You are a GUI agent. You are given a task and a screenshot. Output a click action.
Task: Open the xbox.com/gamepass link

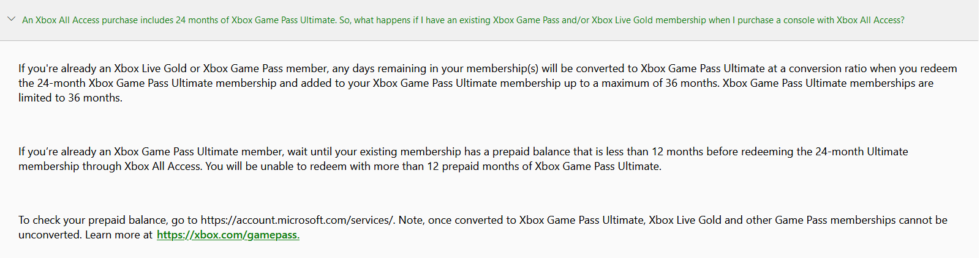tap(228, 235)
